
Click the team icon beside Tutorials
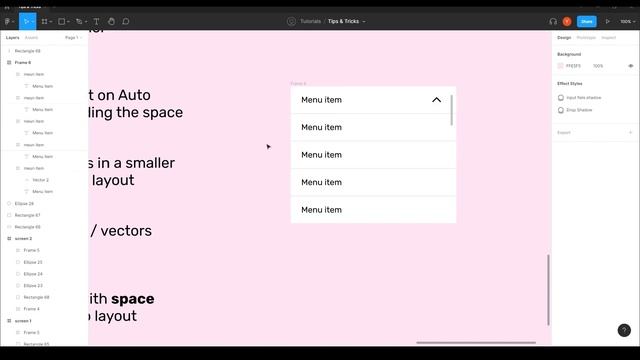291,21
